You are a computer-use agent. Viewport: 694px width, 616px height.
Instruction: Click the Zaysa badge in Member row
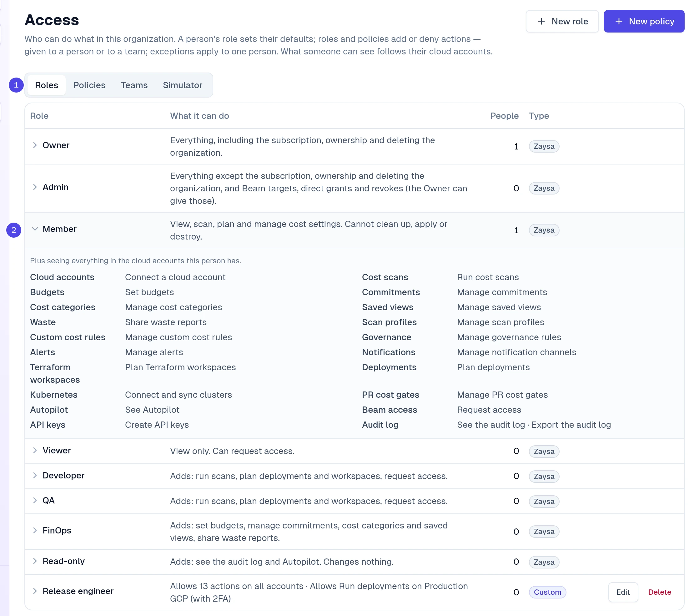544,230
